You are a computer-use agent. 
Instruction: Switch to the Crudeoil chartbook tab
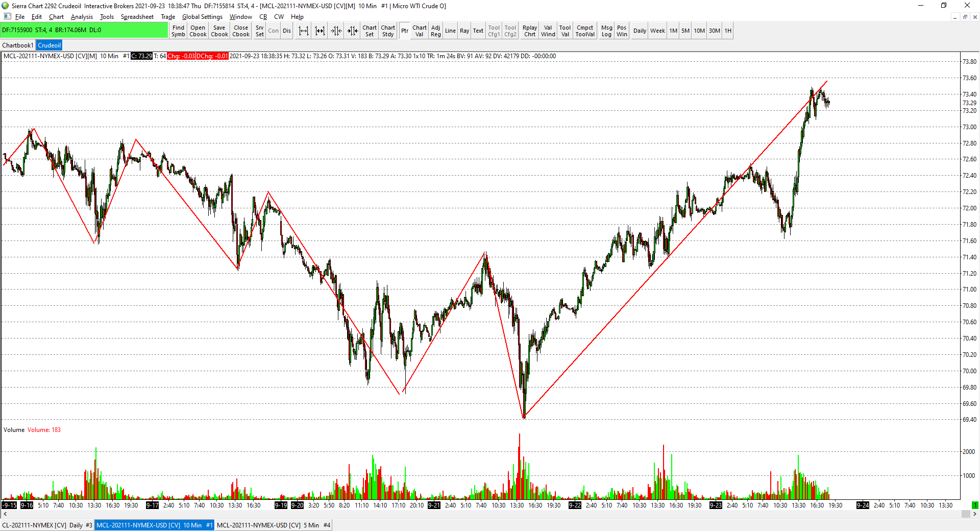click(49, 45)
